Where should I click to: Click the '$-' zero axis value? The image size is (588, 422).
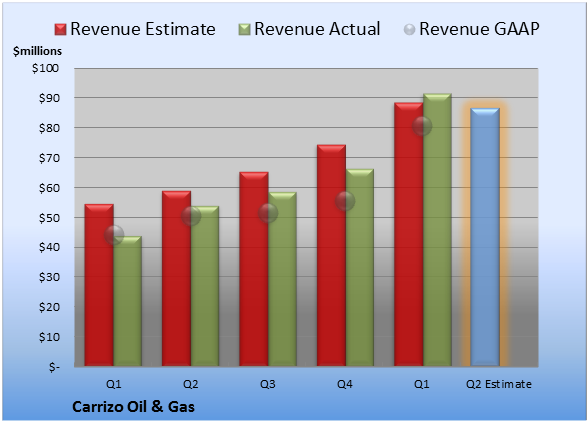[x=54, y=367]
